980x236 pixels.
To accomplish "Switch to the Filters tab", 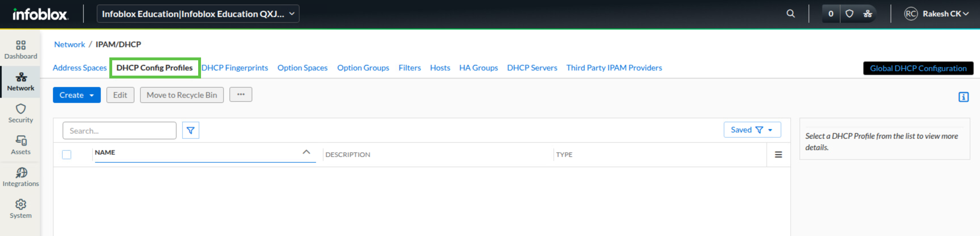I will (410, 68).
